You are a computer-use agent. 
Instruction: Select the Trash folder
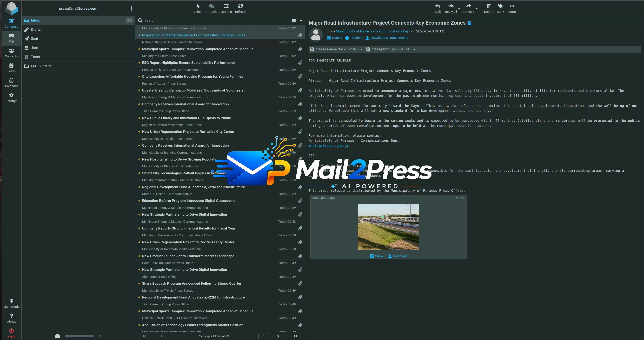pos(78,57)
